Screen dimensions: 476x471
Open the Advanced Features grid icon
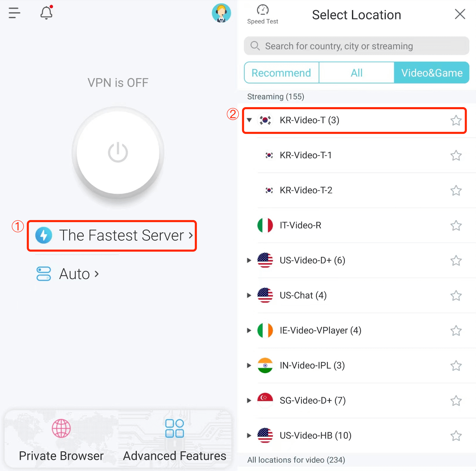175,428
